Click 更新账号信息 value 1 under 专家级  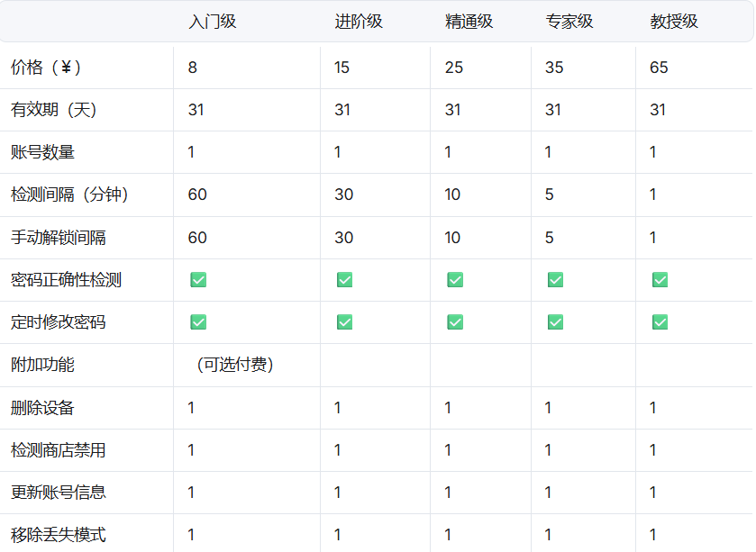(x=548, y=493)
